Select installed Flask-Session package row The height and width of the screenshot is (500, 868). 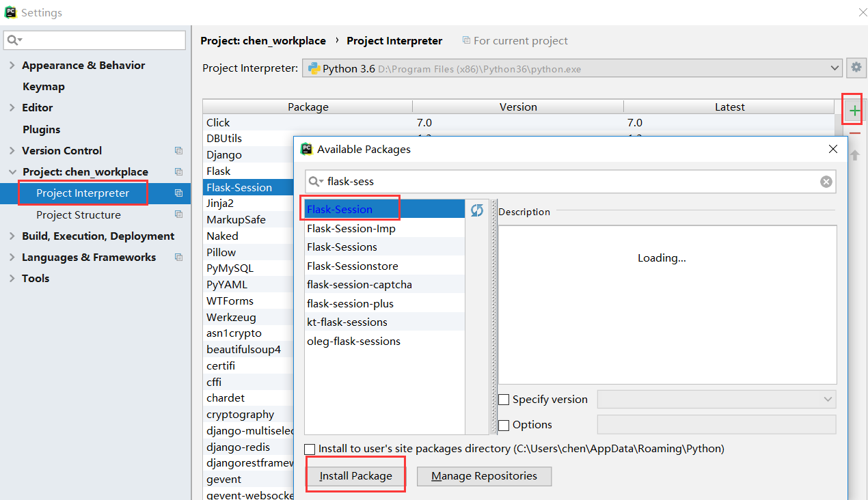click(249, 187)
